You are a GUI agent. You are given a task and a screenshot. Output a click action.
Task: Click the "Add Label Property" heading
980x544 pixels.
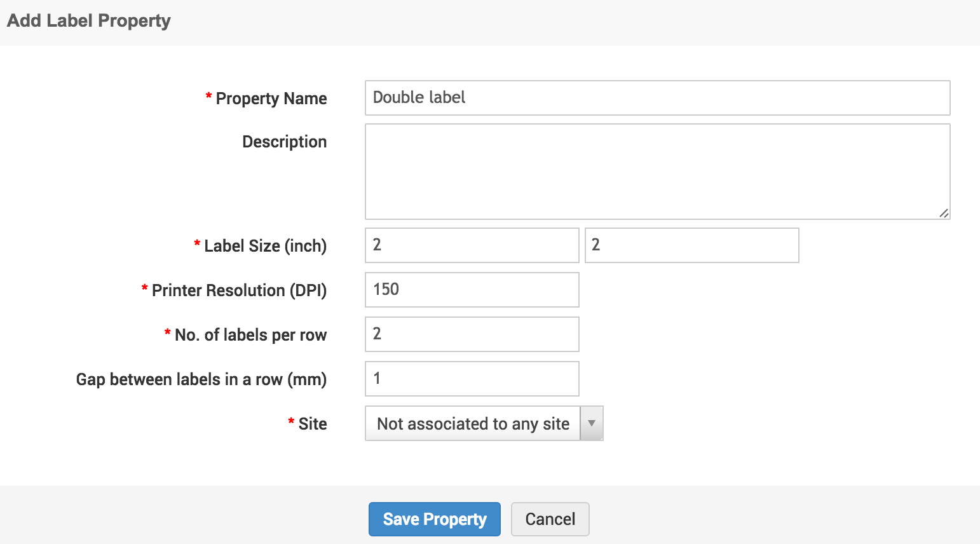[x=89, y=21]
